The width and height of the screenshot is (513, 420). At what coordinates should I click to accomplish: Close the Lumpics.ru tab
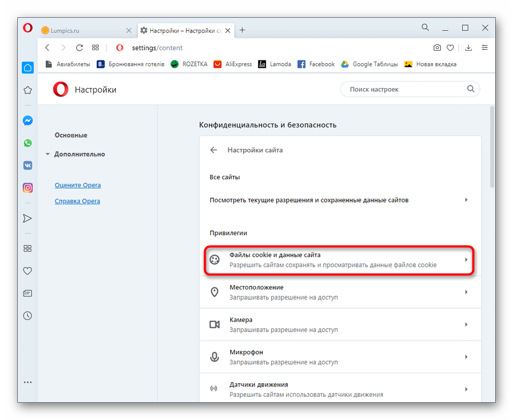click(x=129, y=30)
